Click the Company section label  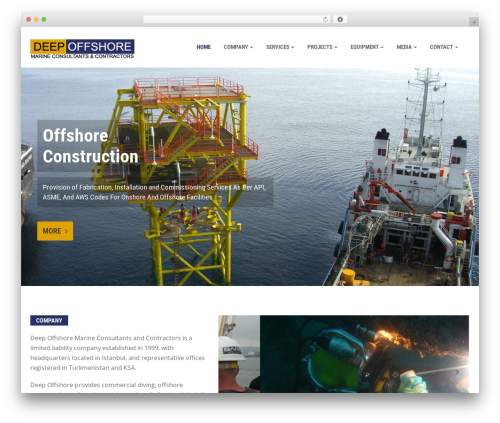(x=49, y=320)
